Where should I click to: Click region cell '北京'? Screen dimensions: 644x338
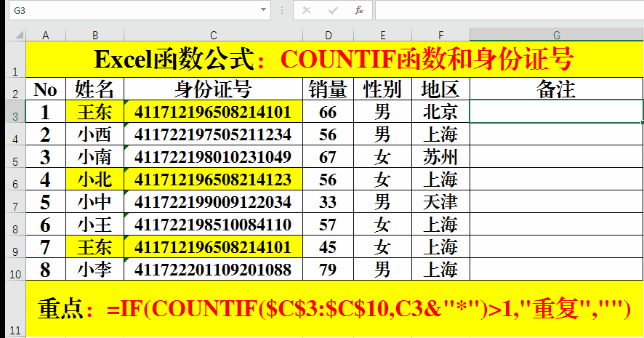[440, 111]
